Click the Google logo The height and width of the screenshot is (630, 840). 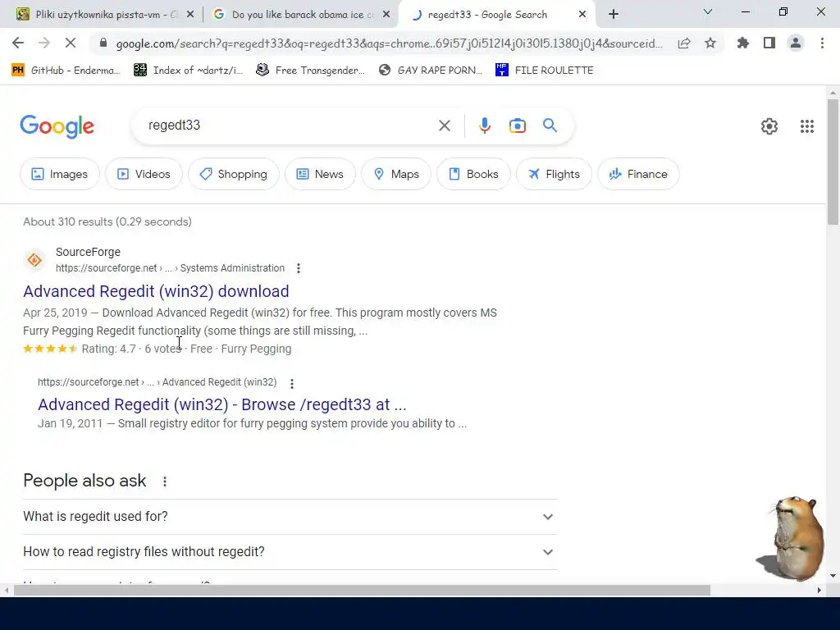point(57,126)
